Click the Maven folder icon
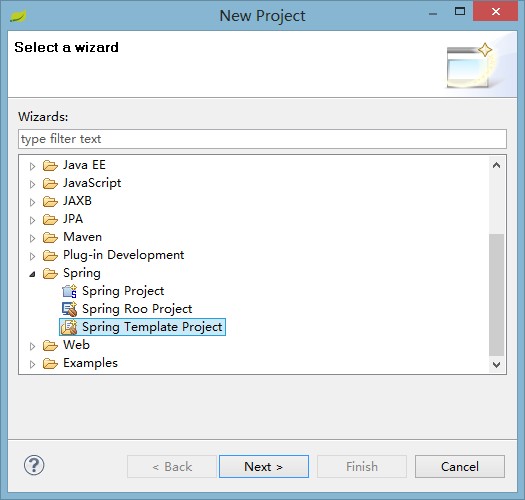The height and width of the screenshot is (500, 525). [x=50, y=237]
